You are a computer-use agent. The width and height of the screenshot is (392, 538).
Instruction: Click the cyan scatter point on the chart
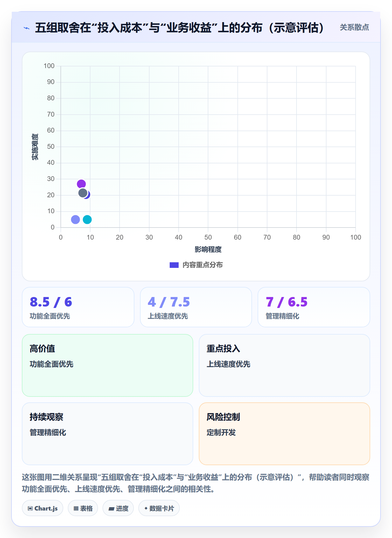[x=87, y=219]
